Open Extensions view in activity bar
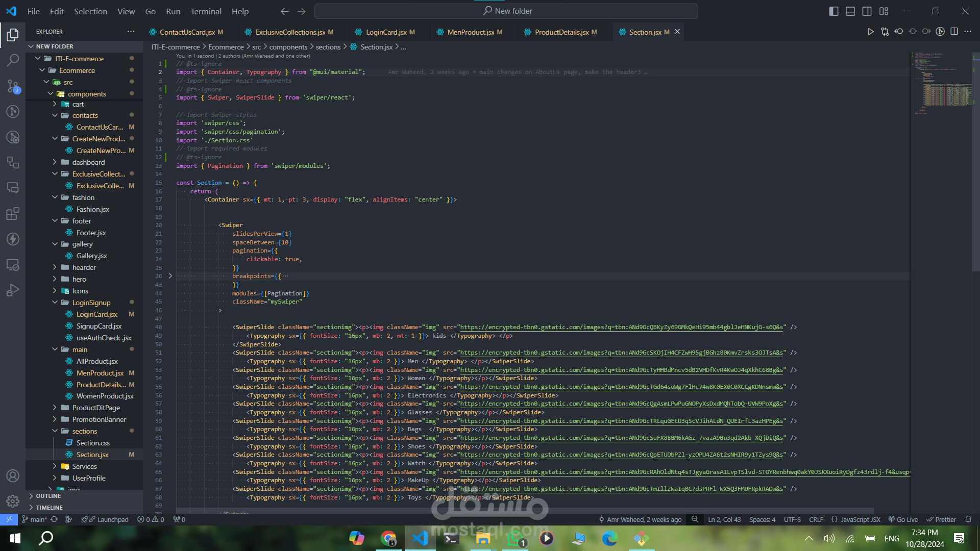980x551 pixels. point(13,213)
